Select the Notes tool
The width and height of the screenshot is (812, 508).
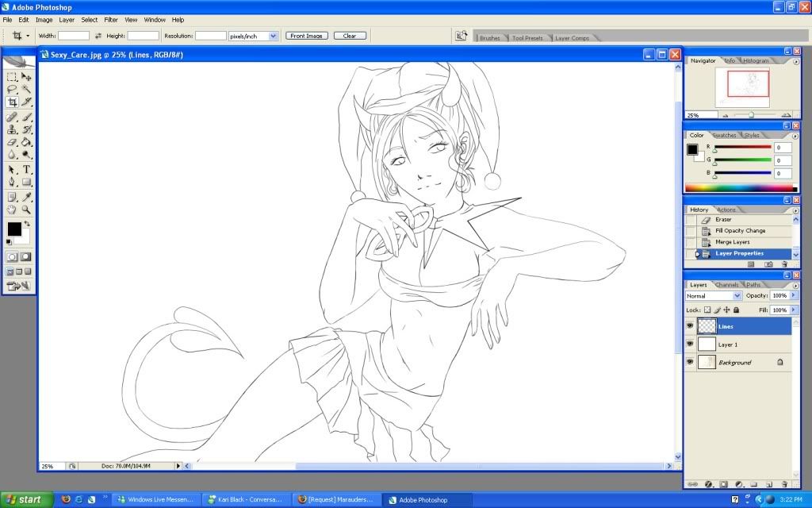(12, 197)
